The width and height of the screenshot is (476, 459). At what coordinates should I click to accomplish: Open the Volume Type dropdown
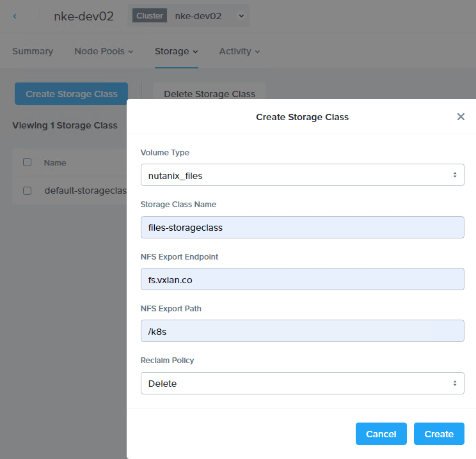click(302, 175)
